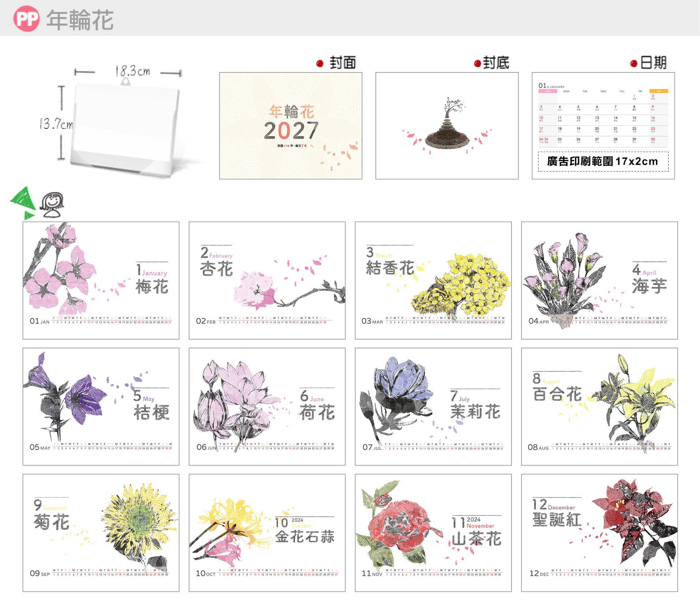Open the September 菊花 calendar page

(101, 533)
